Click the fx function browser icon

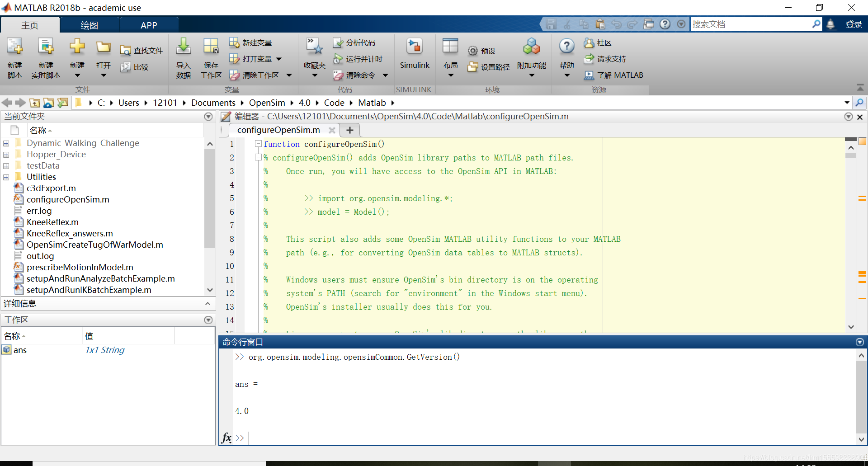pyautogui.click(x=226, y=438)
